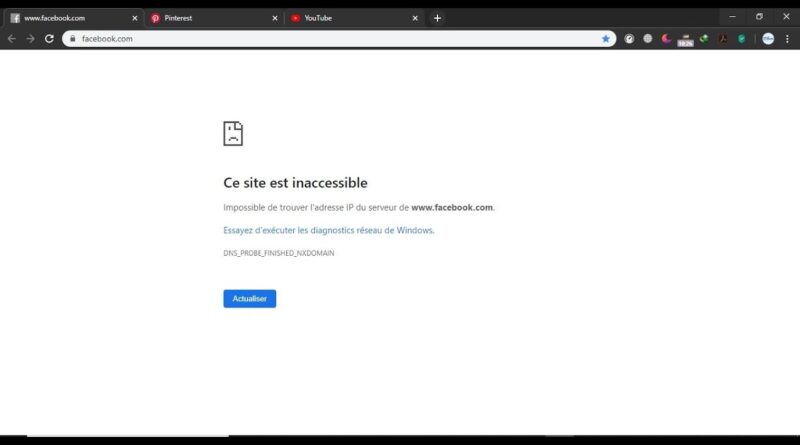Click the padlock site info icon

click(72, 39)
